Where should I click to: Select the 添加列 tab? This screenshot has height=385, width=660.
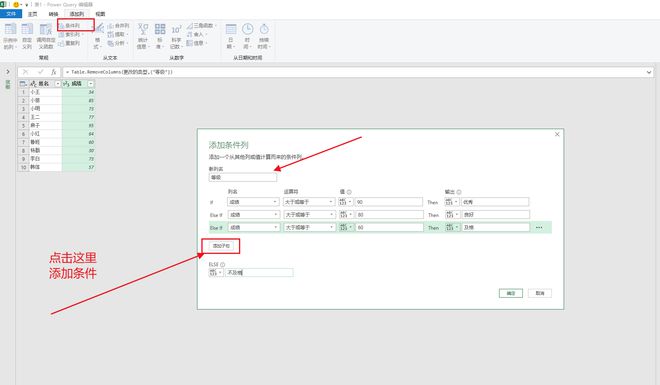pyautogui.click(x=77, y=14)
